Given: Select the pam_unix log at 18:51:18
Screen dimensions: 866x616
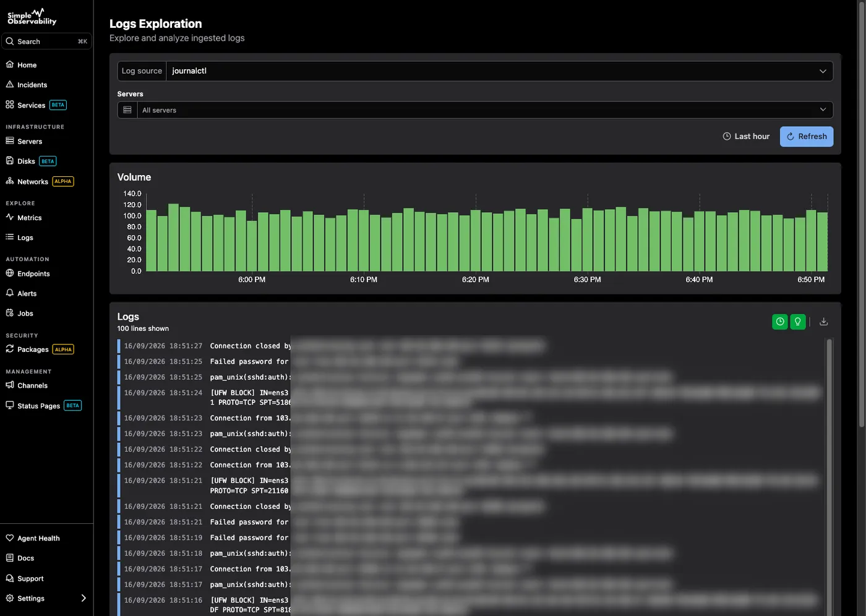Looking at the screenshot, I should click(x=470, y=553).
